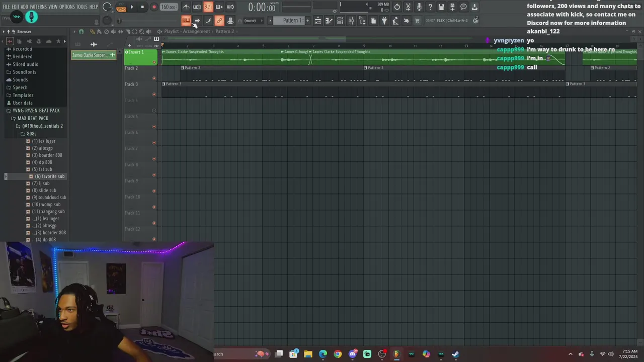The image size is (644, 362).
Task: Open Discord from the Windows taskbar
Action: coord(353,354)
